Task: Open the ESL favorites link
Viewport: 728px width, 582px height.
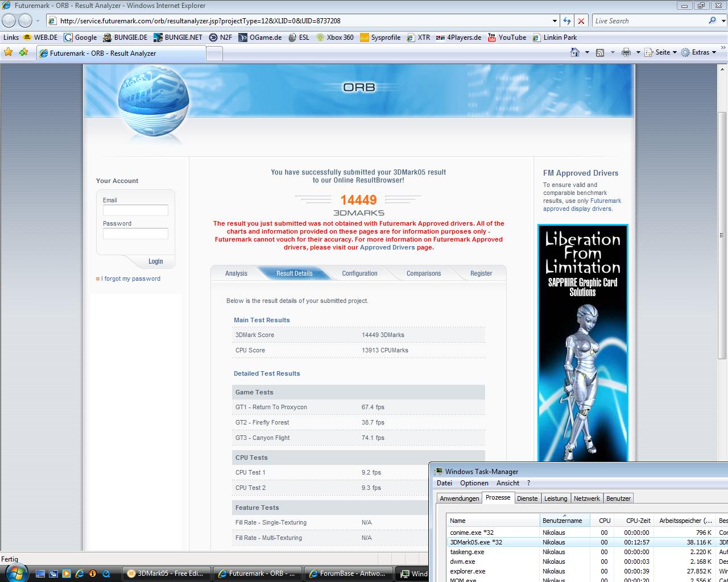Action: click(x=299, y=38)
